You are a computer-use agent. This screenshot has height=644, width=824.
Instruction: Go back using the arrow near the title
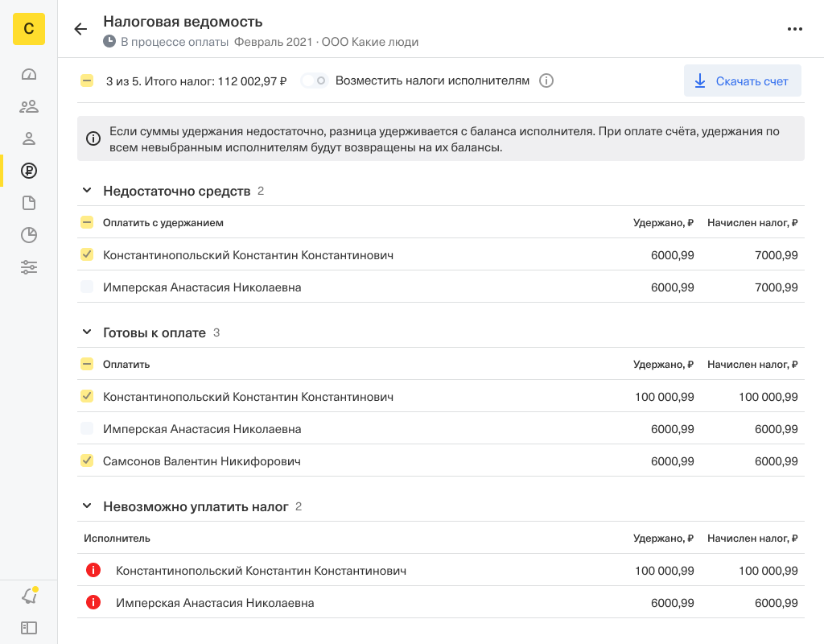point(80,28)
